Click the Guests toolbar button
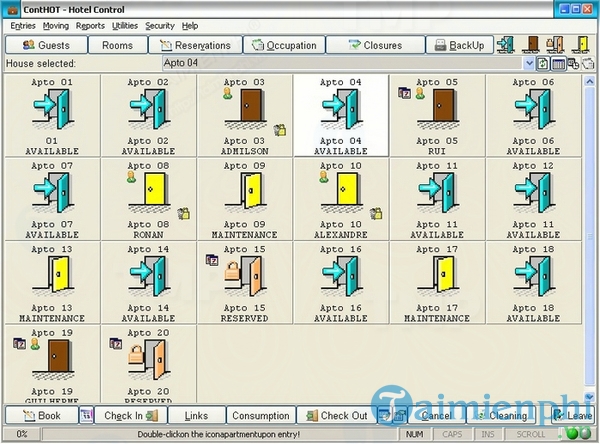Image resolution: width=600 pixels, height=444 pixels. 46,45
